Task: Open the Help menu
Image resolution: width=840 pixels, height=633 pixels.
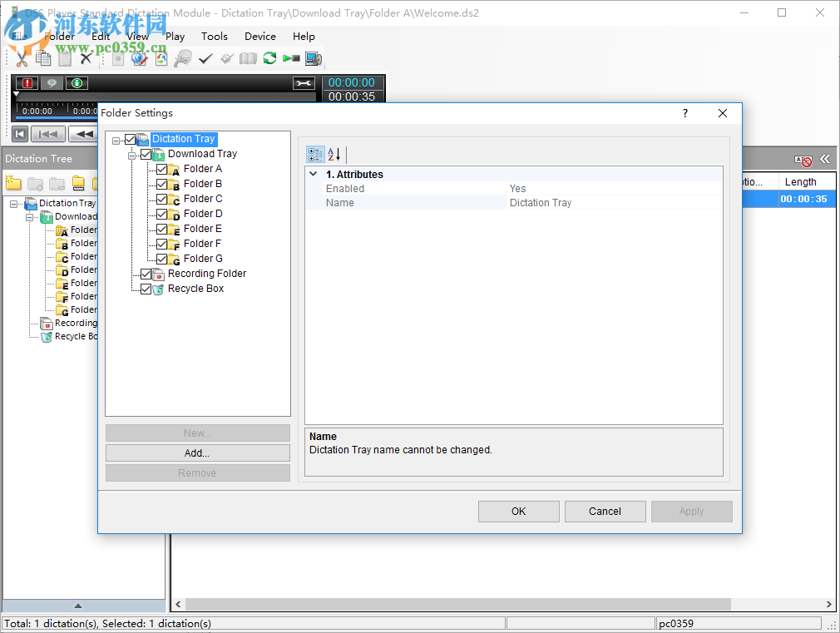Action: point(304,37)
